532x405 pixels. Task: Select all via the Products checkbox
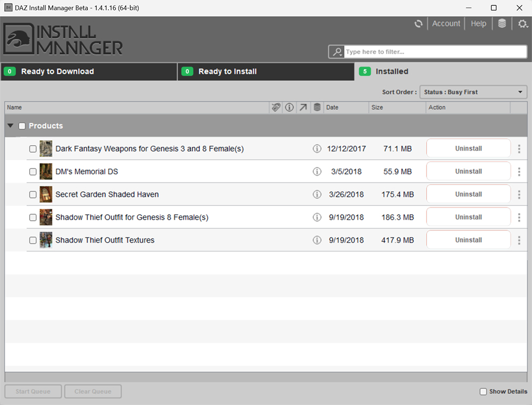coord(22,126)
